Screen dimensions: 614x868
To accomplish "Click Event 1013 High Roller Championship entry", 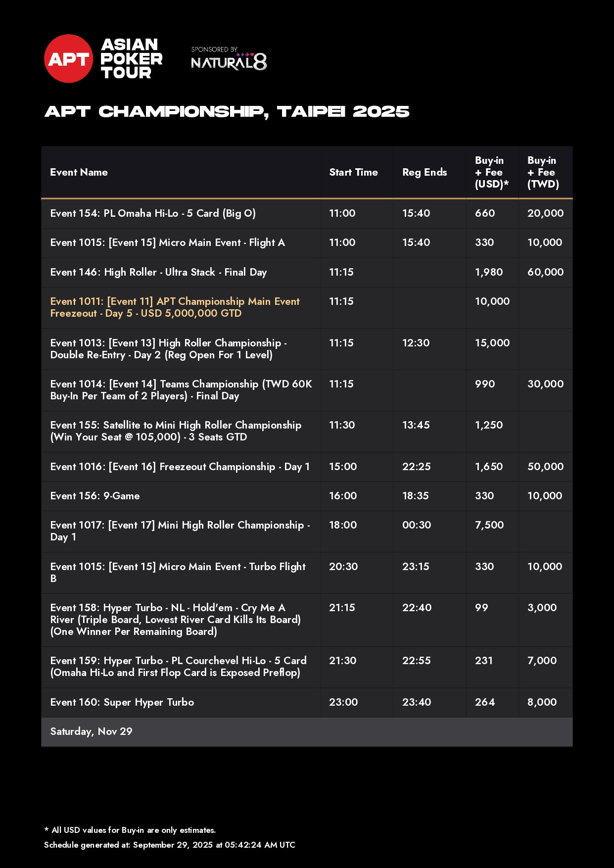I will 168,349.
